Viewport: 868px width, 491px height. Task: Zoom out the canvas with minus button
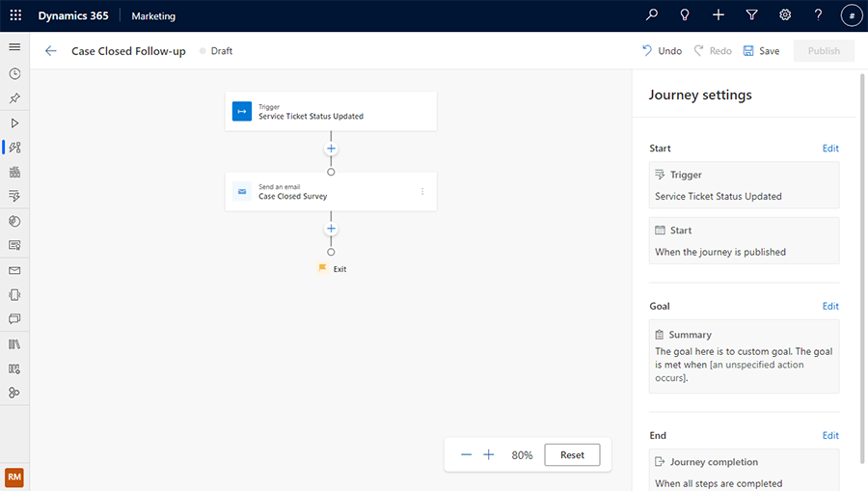[467, 455]
